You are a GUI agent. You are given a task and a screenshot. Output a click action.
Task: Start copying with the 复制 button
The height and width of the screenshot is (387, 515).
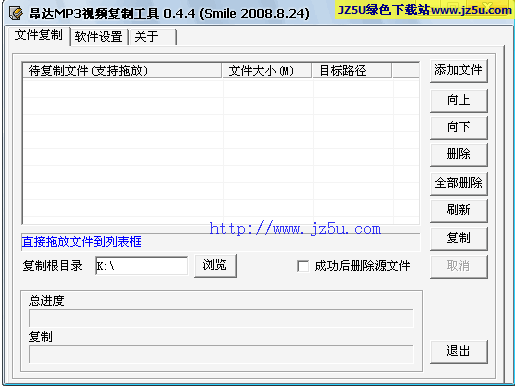pos(459,239)
